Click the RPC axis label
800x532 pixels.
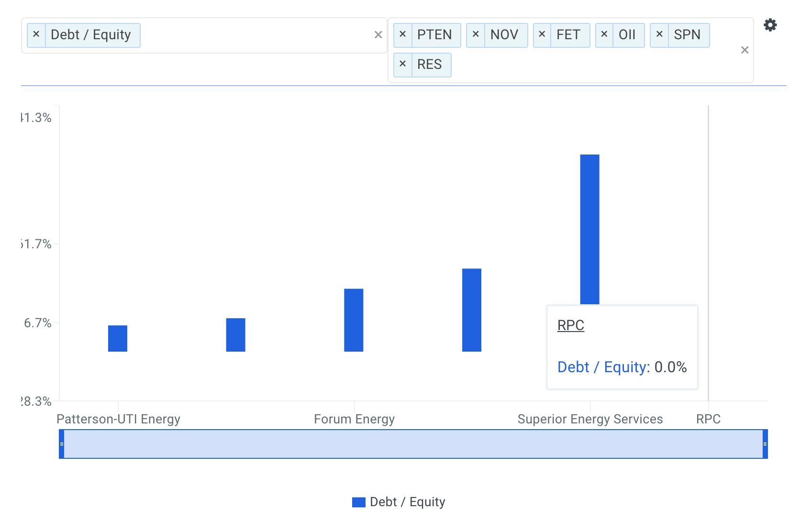(708, 419)
